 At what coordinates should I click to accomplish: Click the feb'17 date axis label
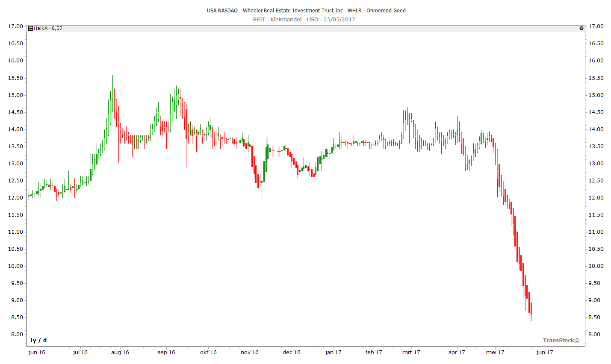tap(374, 352)
